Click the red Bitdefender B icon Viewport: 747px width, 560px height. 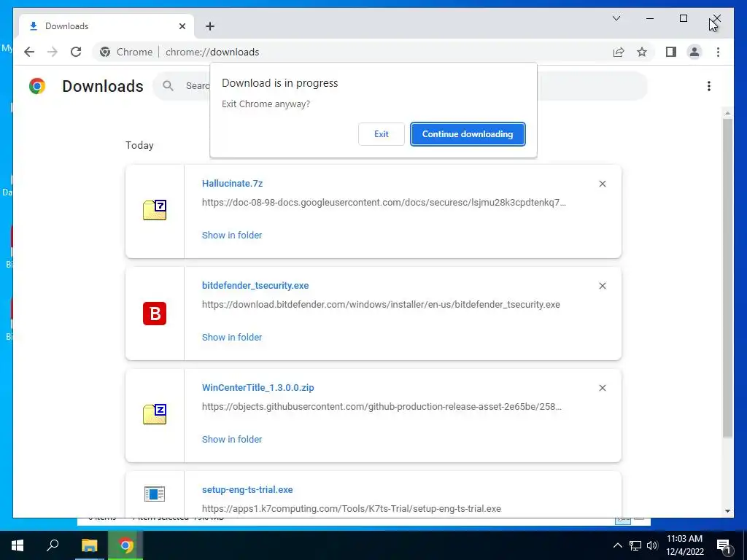[155, 314]
